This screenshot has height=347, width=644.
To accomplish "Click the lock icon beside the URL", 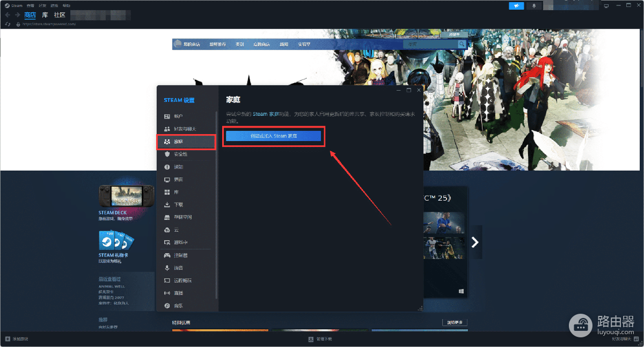I will (18, 25).
